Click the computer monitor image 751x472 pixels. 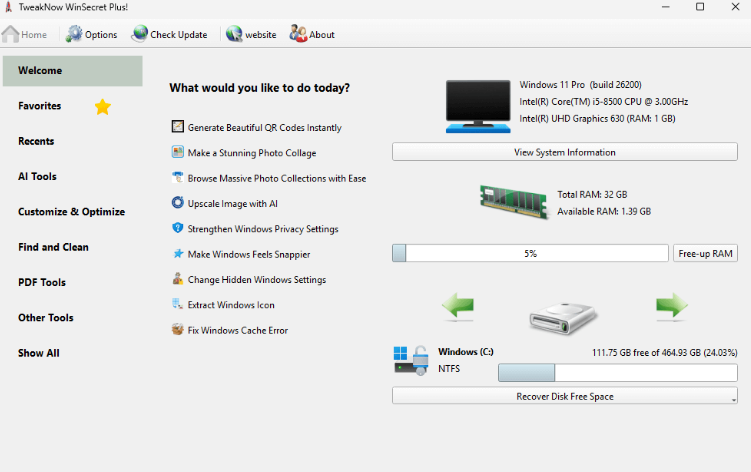[478, 106]
